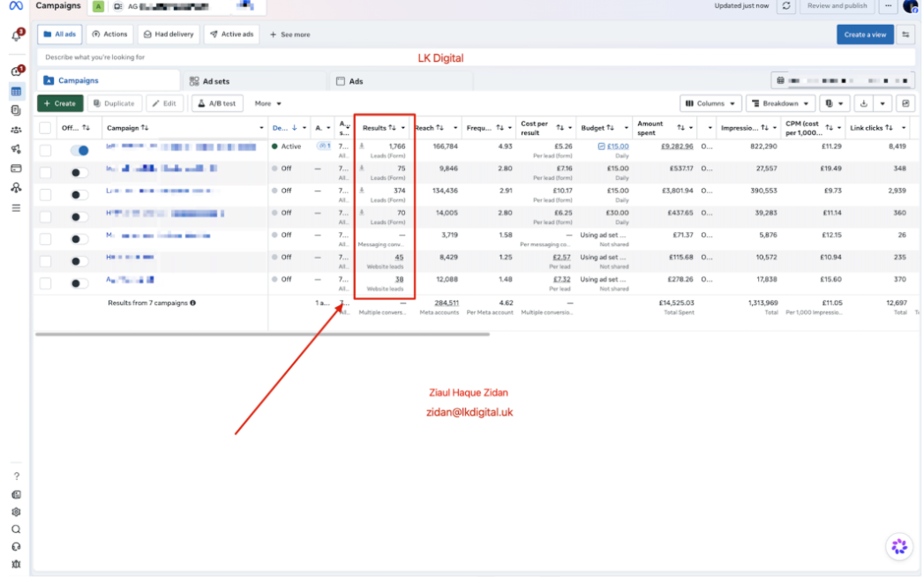Open the Campaign column header dropdown arrow
The width and height of the screenshot is (924, 577).
261,128
